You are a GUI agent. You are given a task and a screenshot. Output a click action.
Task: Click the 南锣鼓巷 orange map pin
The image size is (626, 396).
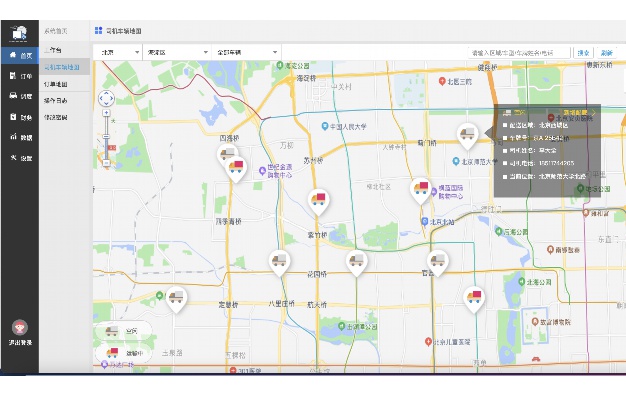tap(551, 250)
